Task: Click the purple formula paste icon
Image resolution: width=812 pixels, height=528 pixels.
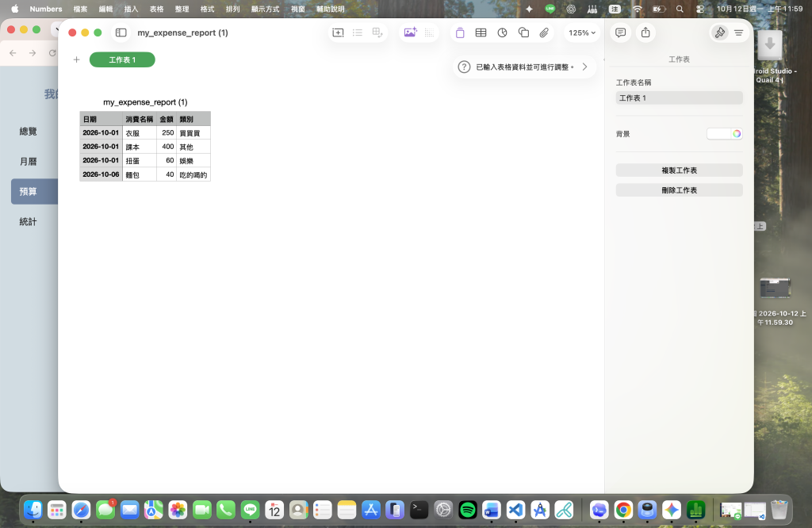Action: coord(460,33)
